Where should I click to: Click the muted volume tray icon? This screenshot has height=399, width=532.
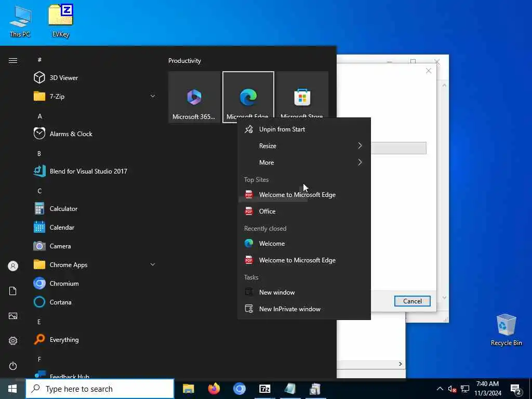pyautogui.click(x=452, y=389)
